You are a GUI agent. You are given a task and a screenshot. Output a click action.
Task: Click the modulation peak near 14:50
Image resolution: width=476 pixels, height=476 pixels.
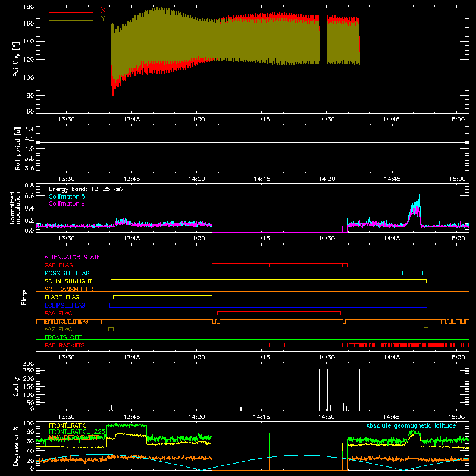415,209
